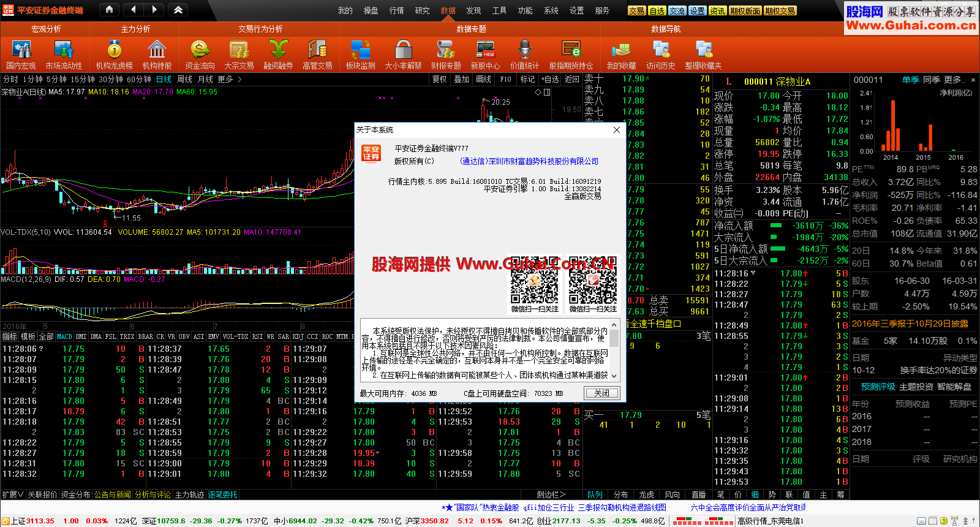Open the 深圳市财富趋势科技 company link

click(529, 161)
